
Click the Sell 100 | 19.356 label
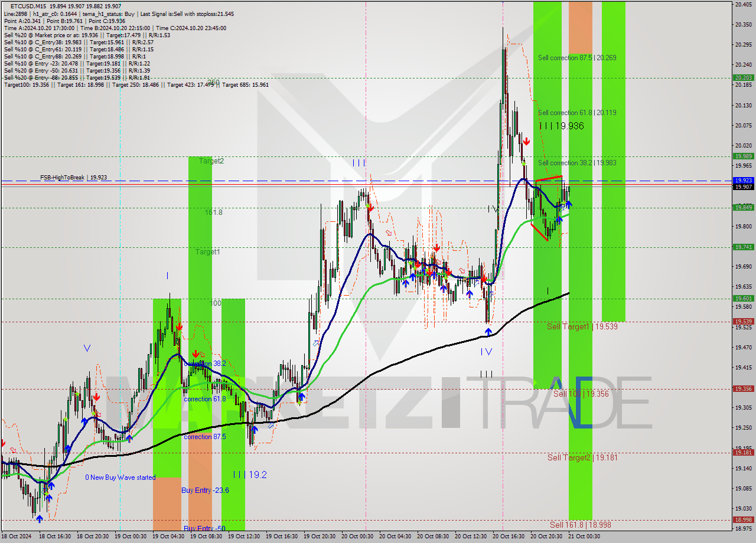(x=581, y=394)
